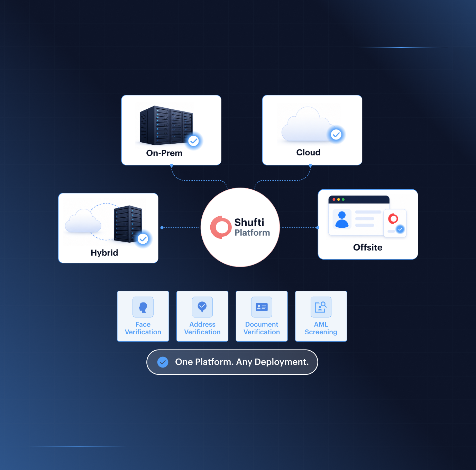The height and width of the screenshot is (470, 476).
Task: Click the checkmark badge on On-Prem servers
Action: click(x=194, y=141)
